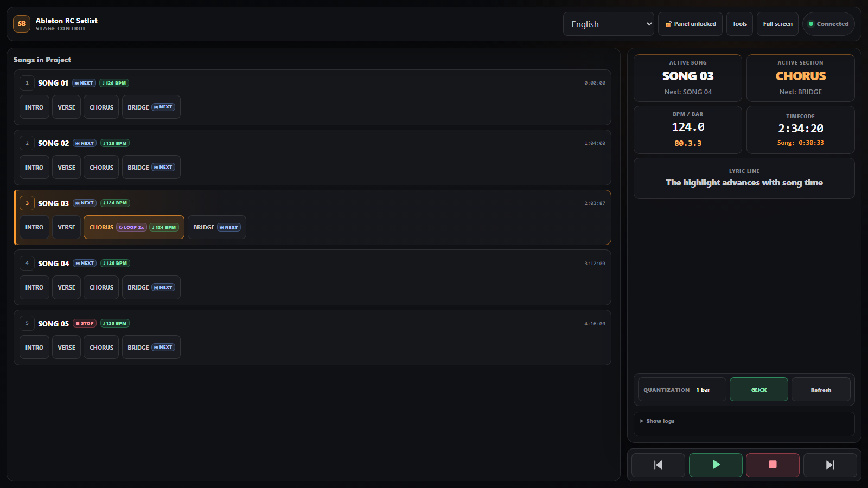Click song number 2 badge
868x488 pixels.
(27, 143)
